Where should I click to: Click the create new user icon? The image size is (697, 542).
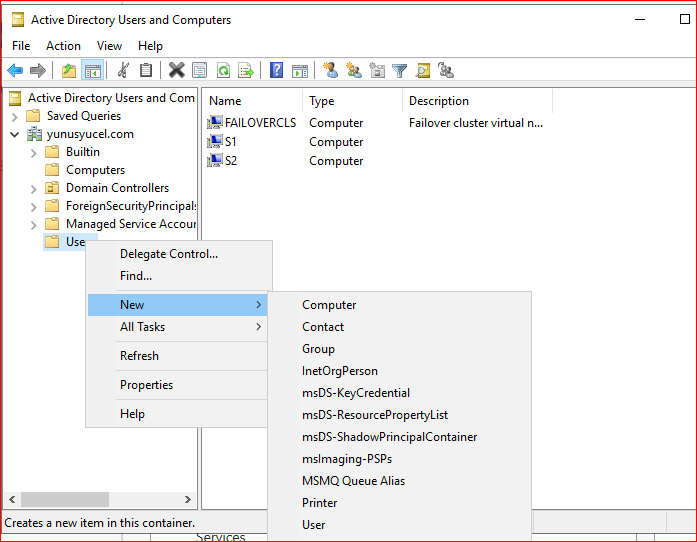(331, 70)
